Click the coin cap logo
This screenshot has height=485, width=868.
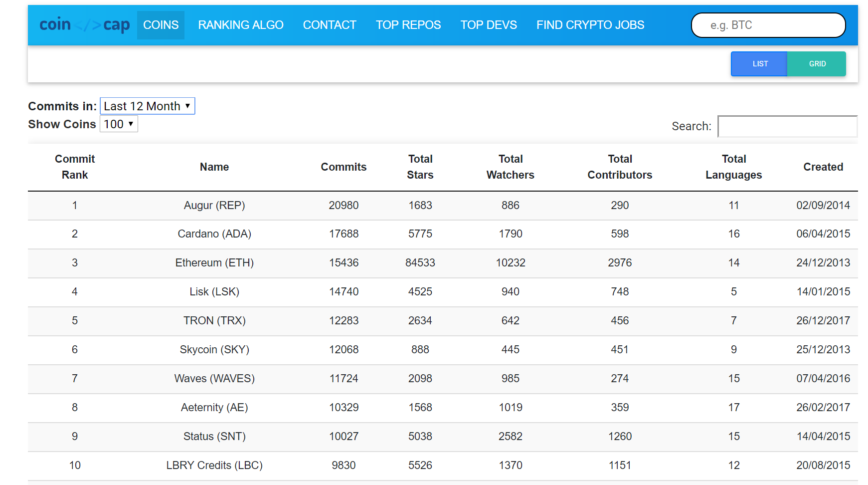coord(85,25)
